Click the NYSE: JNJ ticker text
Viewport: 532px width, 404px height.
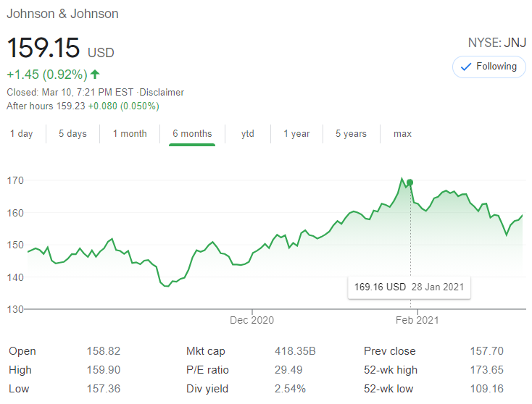[497, 43]
